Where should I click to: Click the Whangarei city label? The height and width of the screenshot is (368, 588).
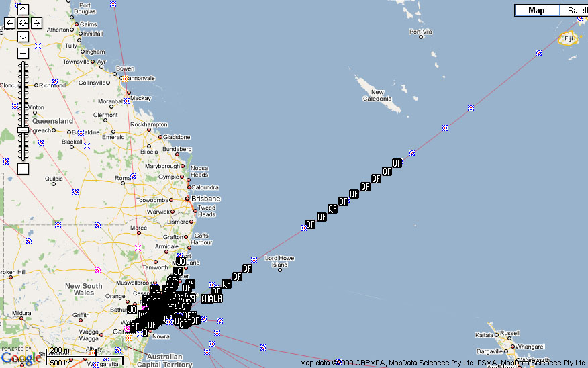pos(530,347)
